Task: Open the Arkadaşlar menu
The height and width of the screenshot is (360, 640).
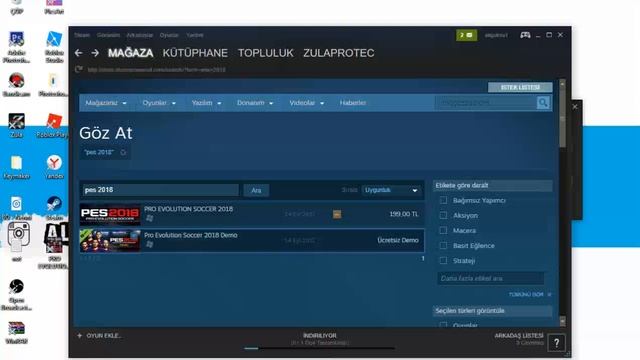Action: (x=140, y=35)
